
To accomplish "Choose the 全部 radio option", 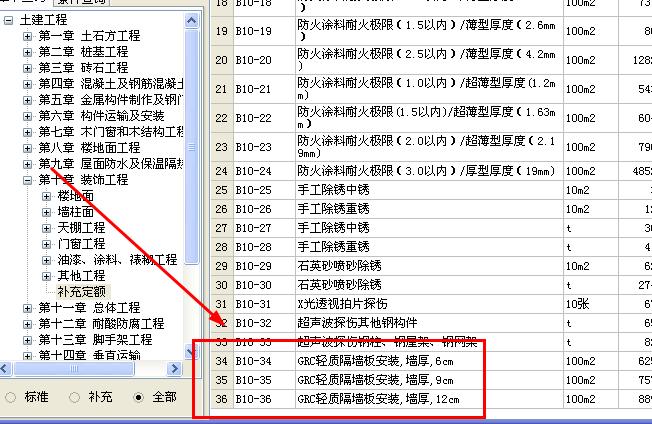I will coord(138,397).
